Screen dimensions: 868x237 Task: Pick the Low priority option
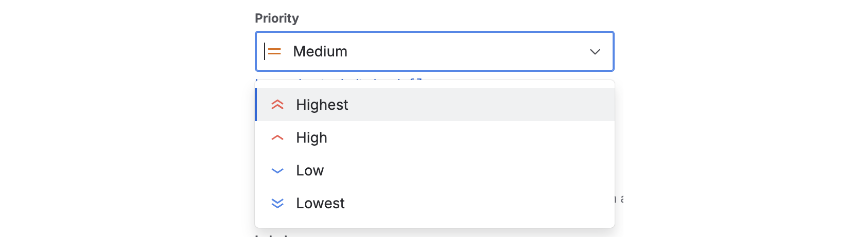pyautogui.click(x=310, y=170)
